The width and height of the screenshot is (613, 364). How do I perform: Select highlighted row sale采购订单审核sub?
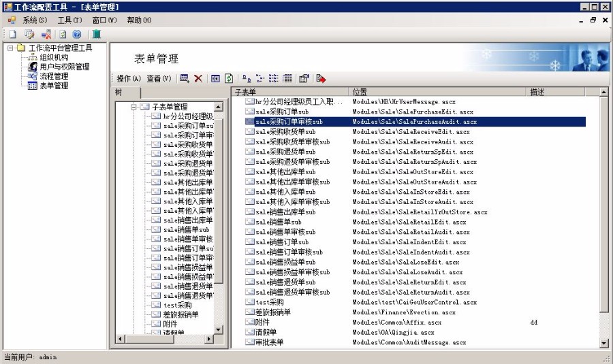click(x=415, y=122)
